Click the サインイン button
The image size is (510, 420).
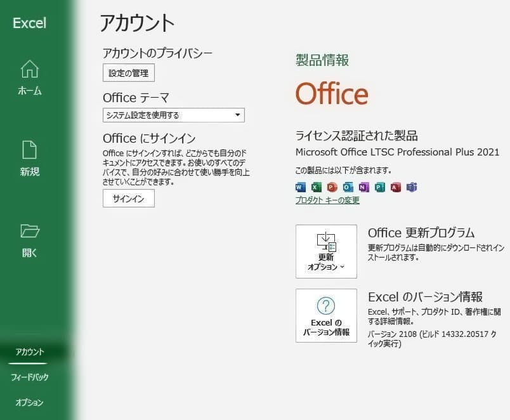click(128, 198)
